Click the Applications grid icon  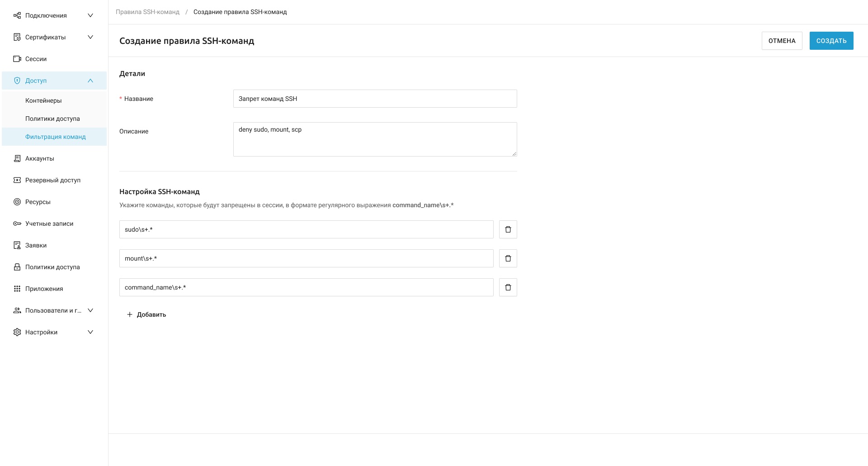coord(17,289)
